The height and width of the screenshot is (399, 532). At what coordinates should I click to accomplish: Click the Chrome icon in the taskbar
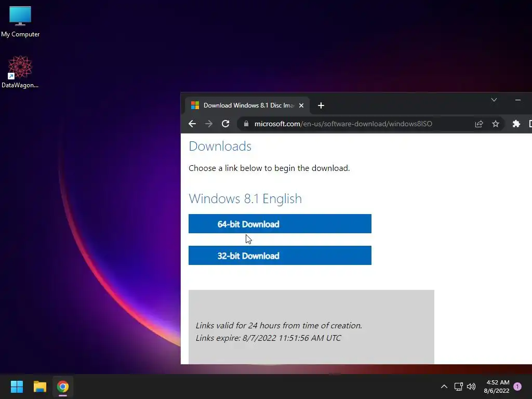tap(63, 387)
